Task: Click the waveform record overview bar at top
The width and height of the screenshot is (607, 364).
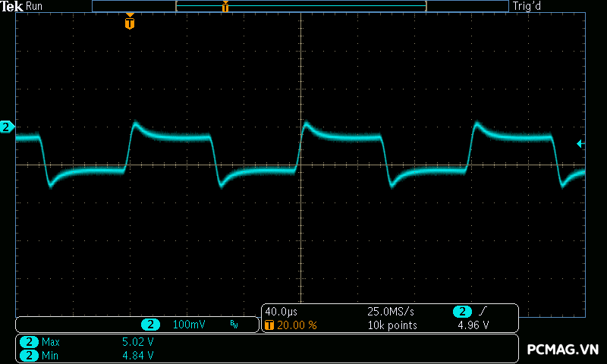Action: 300,6
